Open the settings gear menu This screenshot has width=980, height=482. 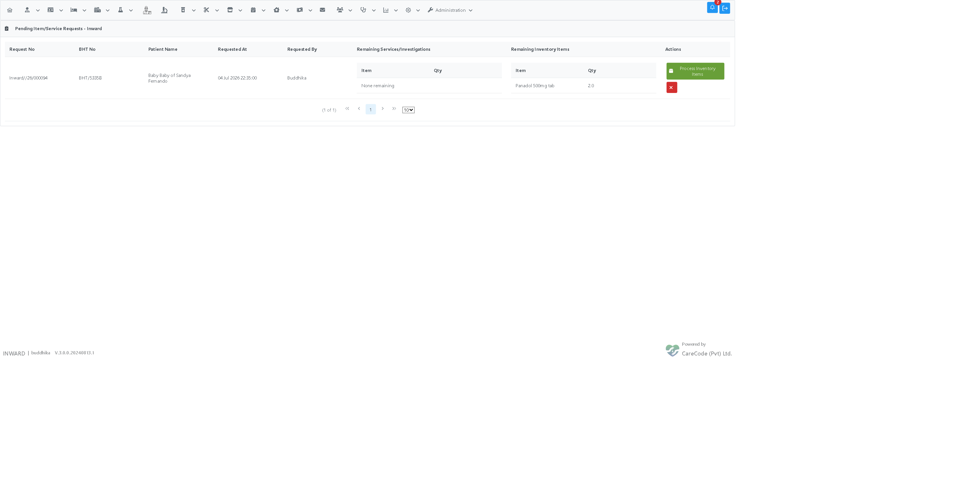point(408,10)
